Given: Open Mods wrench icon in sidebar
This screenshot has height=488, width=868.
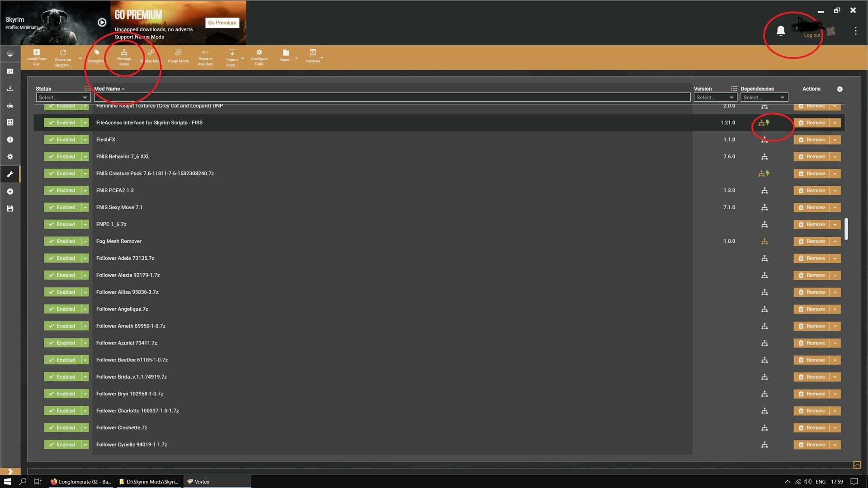Looking at the screenshot, I should pyautogui.click(x=10, y=174).
